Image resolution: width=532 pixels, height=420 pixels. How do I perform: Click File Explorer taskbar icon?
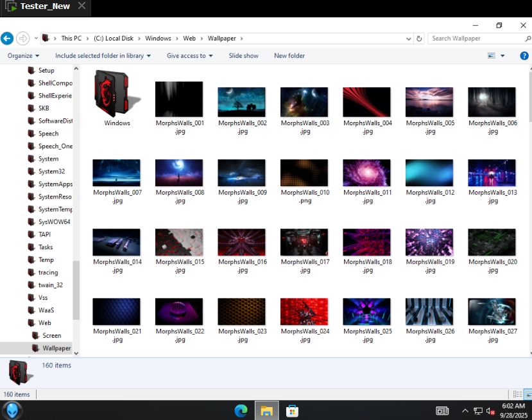point(267,411)
